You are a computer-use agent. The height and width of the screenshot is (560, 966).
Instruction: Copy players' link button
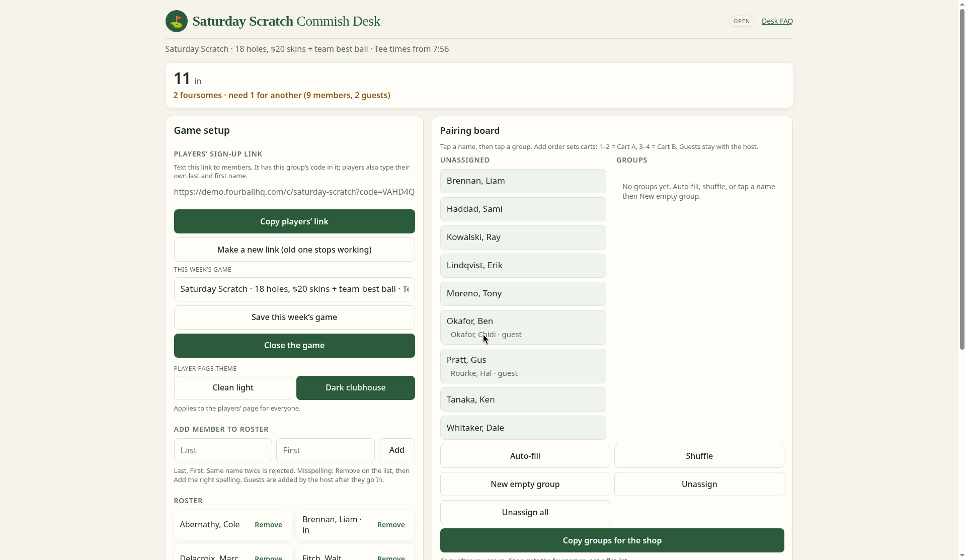click(294, 221)
